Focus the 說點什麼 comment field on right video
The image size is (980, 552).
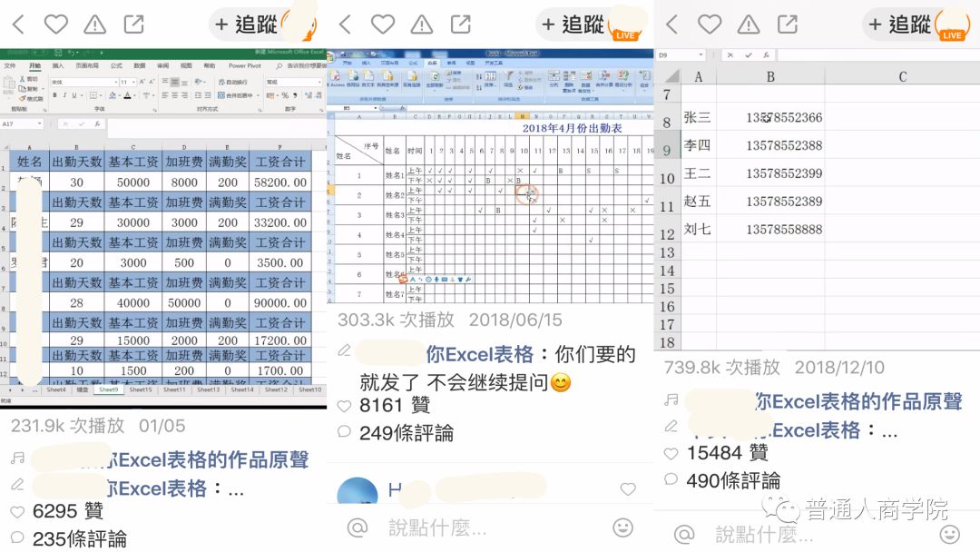tap(764, 535)
